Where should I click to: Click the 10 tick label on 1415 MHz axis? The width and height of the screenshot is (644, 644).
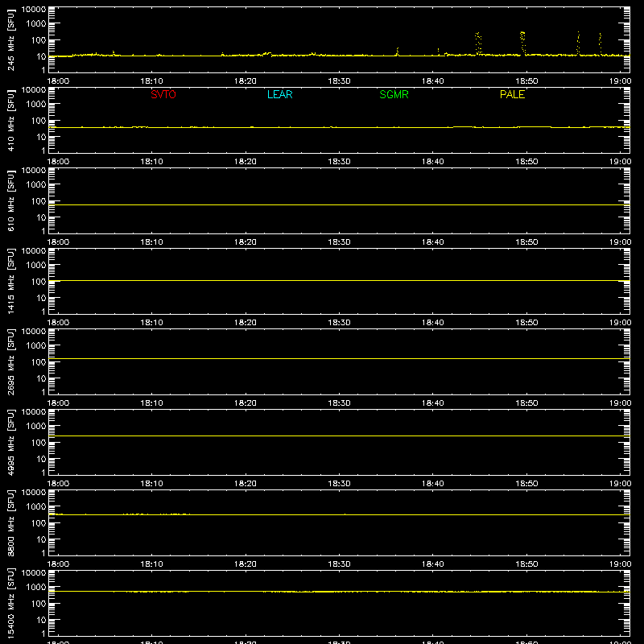click(x=41, y=298)
